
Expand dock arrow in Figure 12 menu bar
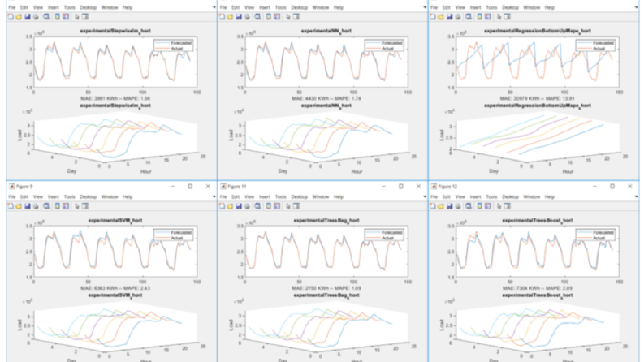coord(636,196)
